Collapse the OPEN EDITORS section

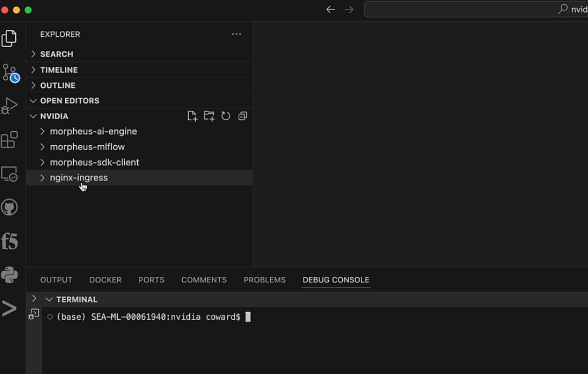33,101
